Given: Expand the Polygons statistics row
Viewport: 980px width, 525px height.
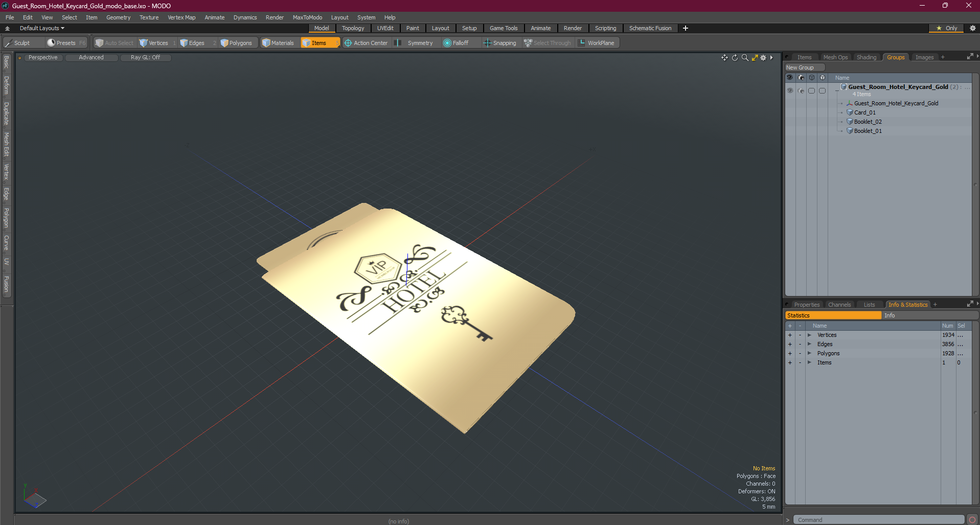Looking at the screenshot, I should pyautogui.click(x=810, y=353).
